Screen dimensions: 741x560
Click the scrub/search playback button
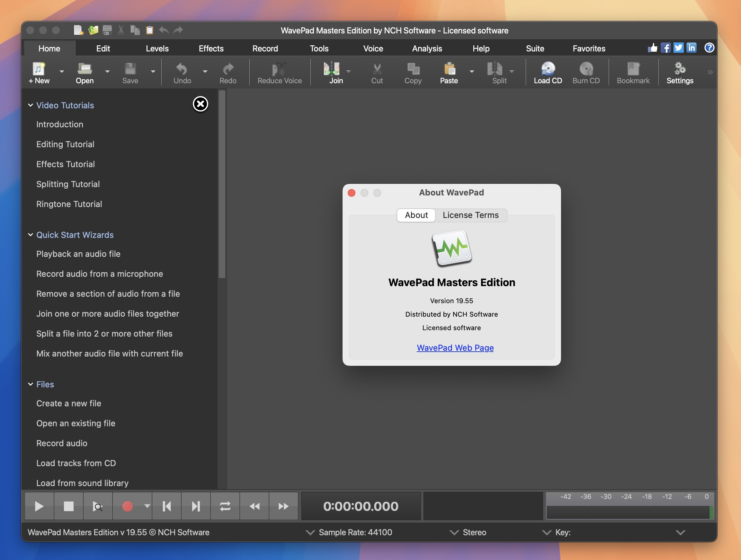pos(97,506)
